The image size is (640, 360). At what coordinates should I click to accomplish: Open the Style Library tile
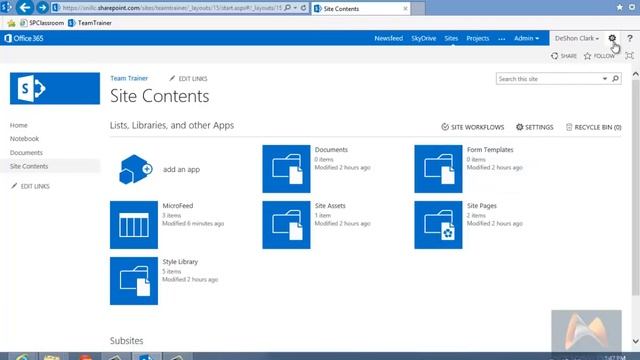point(134,281)
